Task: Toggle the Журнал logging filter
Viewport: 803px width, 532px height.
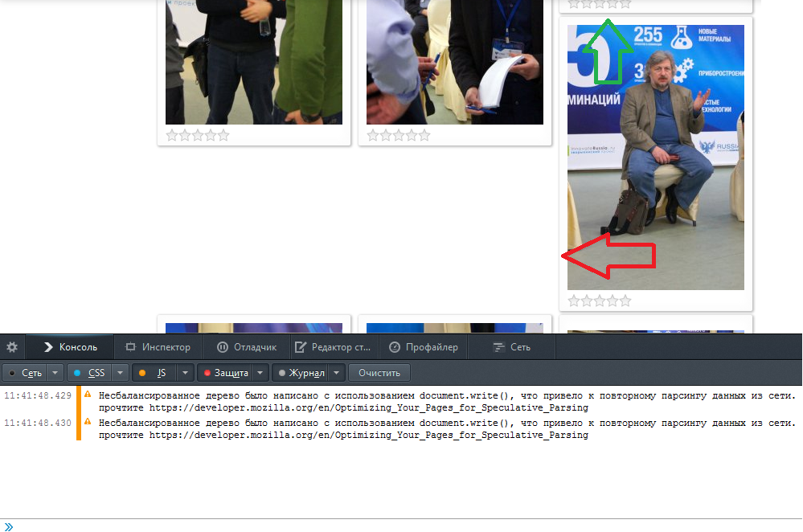Action: tap(301, 373)
